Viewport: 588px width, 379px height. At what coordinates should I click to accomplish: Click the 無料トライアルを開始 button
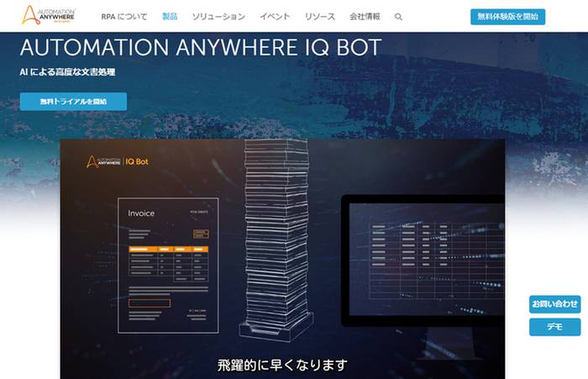[73, 102]
